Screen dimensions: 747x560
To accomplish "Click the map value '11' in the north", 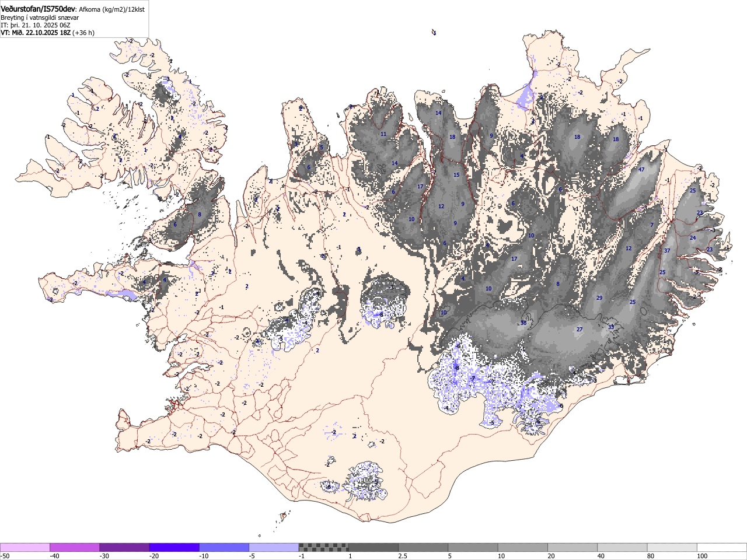I will (x=383, y=134).
